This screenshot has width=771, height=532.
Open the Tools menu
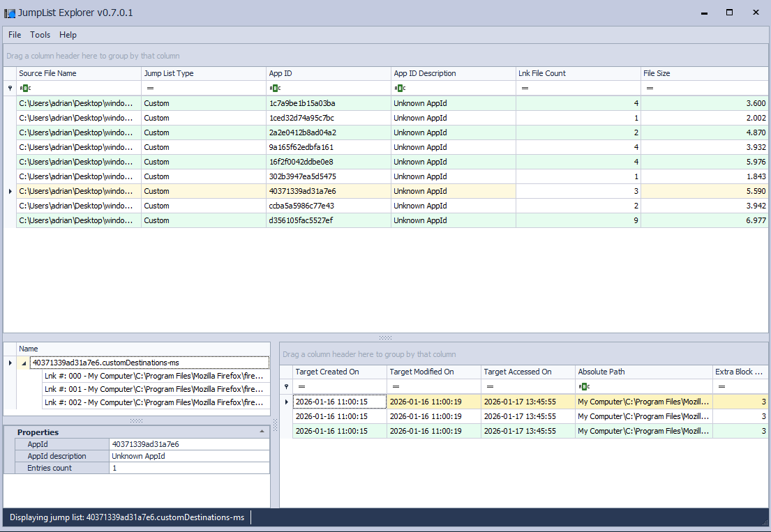(40, 35)
